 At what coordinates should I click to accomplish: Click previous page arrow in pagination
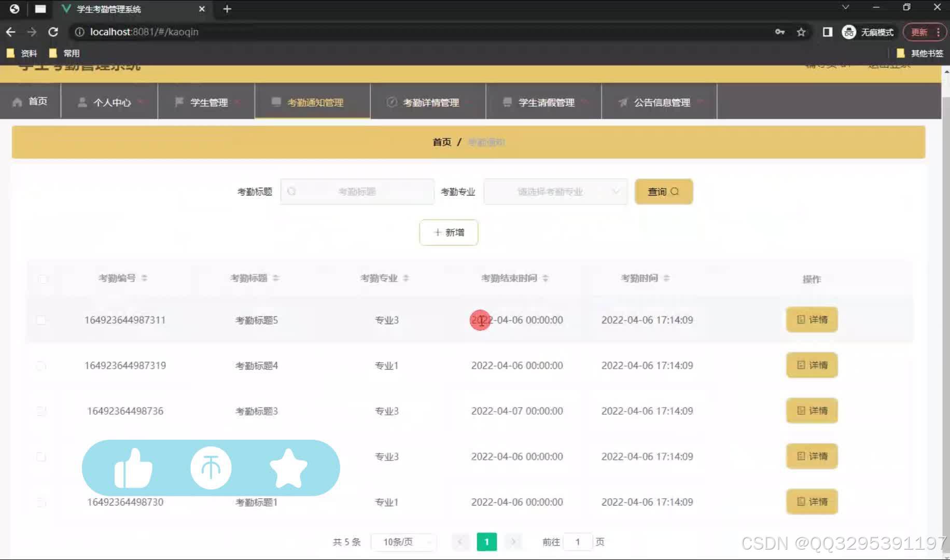[x=460, y=542]
